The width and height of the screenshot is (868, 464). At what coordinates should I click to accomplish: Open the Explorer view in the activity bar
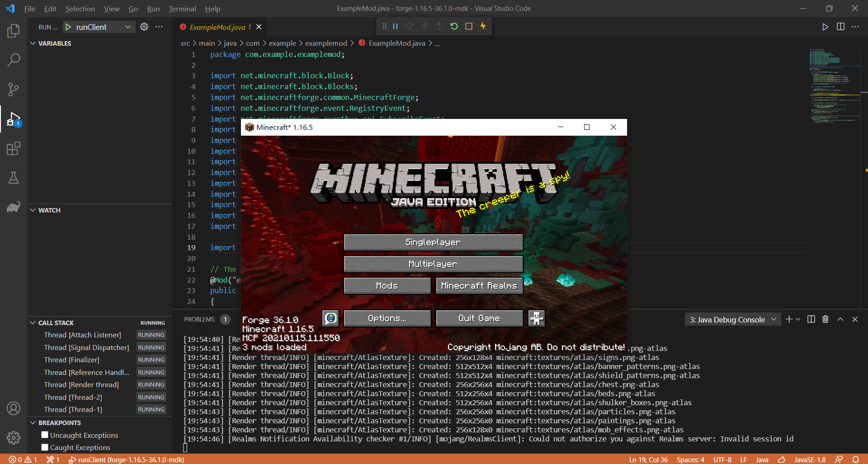pos(13,30)
